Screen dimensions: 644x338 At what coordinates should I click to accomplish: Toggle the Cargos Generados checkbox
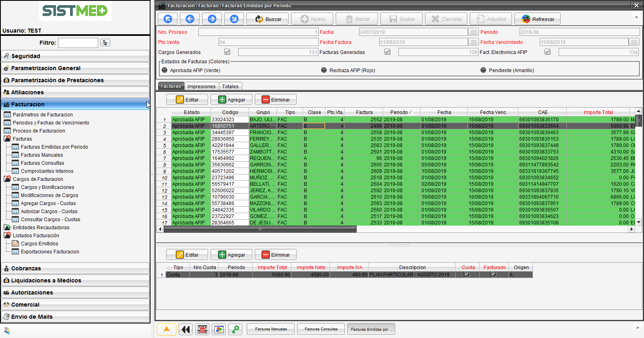[x=227, y=52]
